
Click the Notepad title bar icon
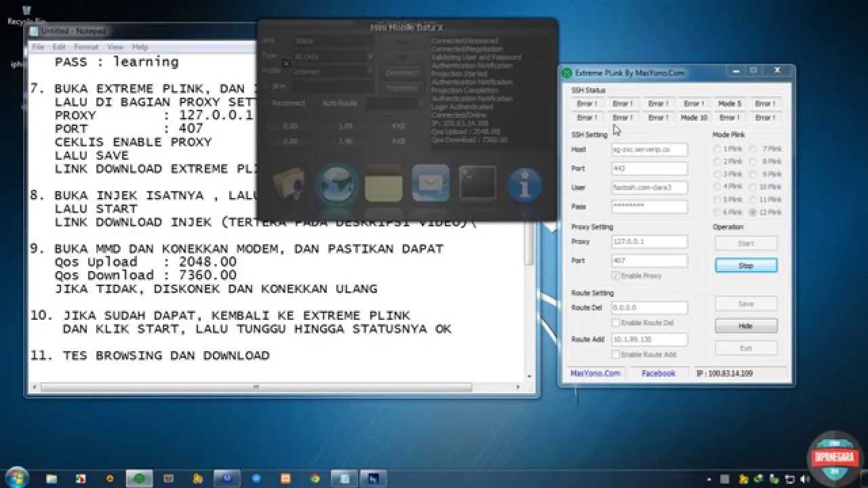click(x=35, y=31)
